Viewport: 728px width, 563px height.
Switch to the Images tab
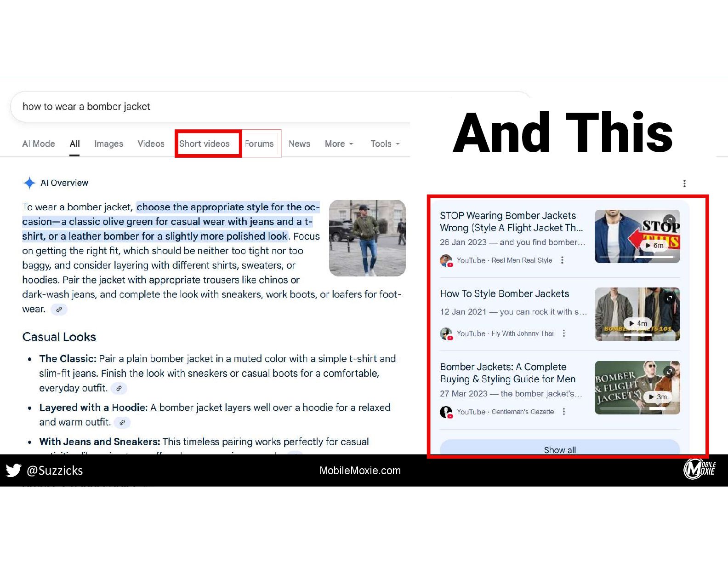click(x=108, y=144)
